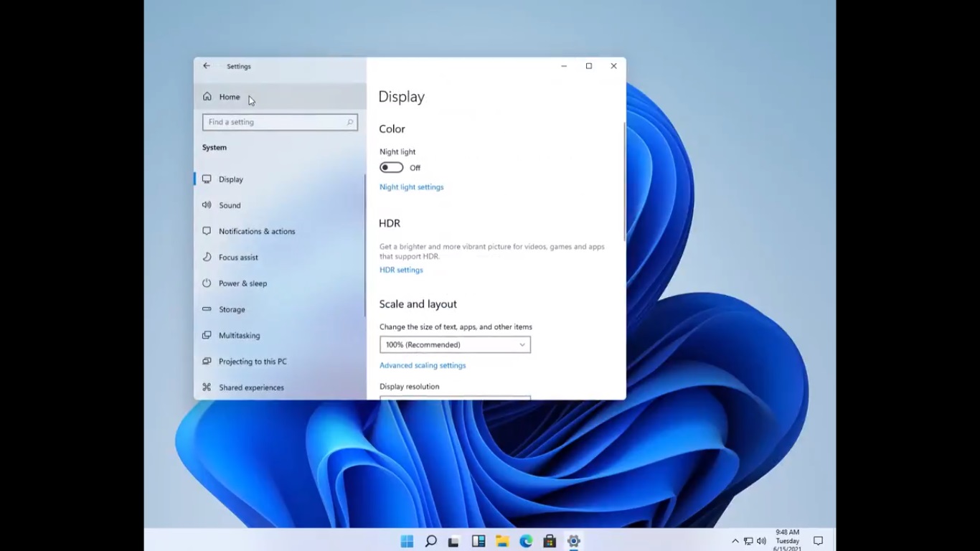Click the "System" sidebar heading
This screenshot has height=551, width=980.
click(x=215, y=148)
